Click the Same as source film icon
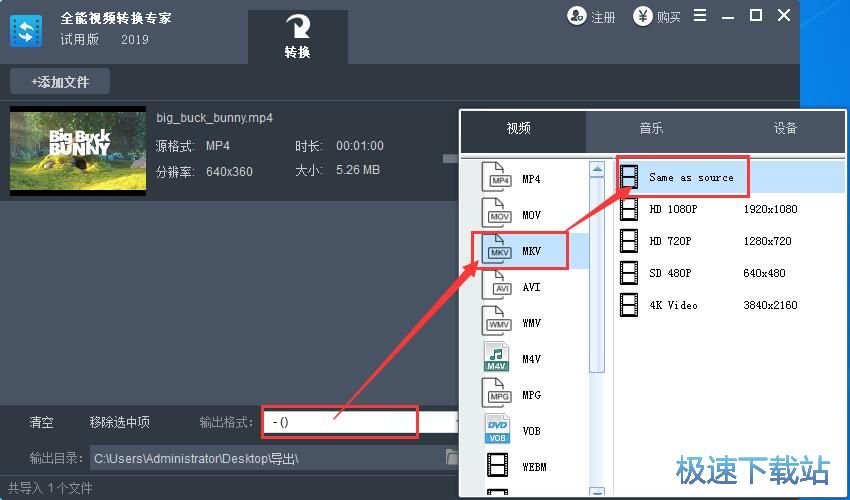850x500 pixels. (x=629, y=177)
